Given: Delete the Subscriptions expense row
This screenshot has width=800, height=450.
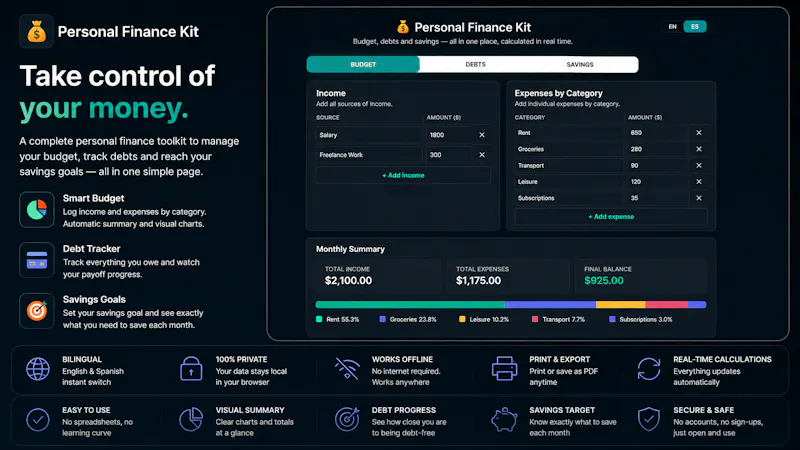Looking at the screenshot, I should pyautogui.click(x=699, y=198).
